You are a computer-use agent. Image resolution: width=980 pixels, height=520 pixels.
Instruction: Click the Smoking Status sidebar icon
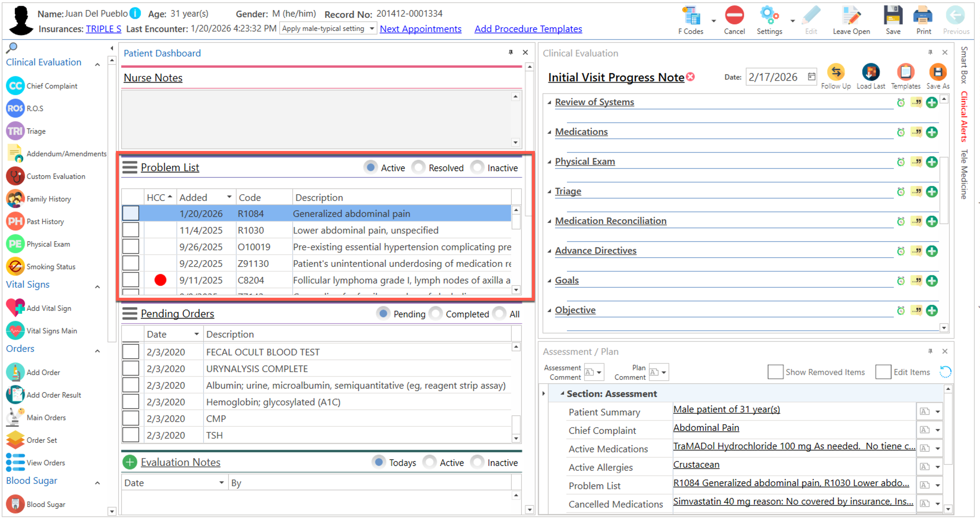click(15, 267)
